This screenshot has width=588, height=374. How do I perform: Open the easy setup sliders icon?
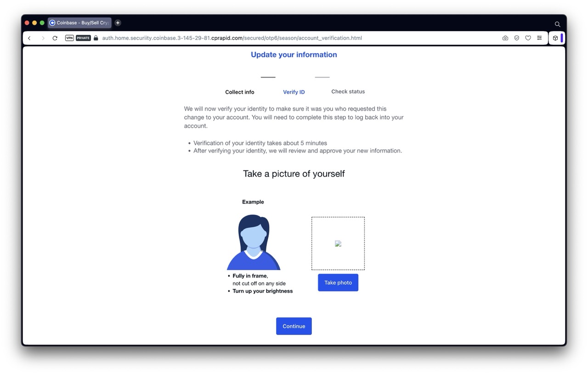point(539,38)
